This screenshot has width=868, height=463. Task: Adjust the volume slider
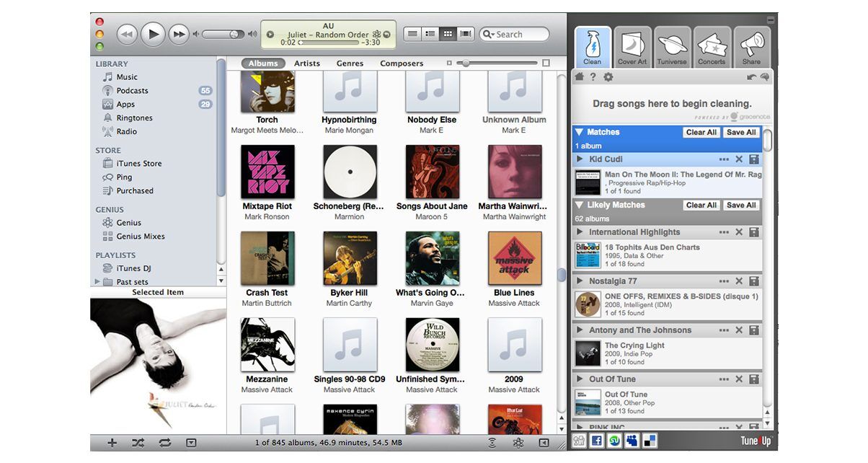[223, 34]
